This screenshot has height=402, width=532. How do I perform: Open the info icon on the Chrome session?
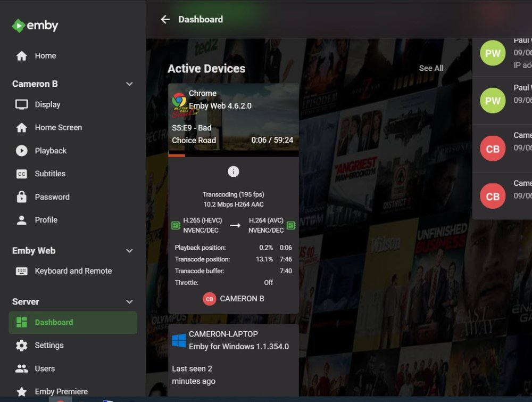coord(233,171)
